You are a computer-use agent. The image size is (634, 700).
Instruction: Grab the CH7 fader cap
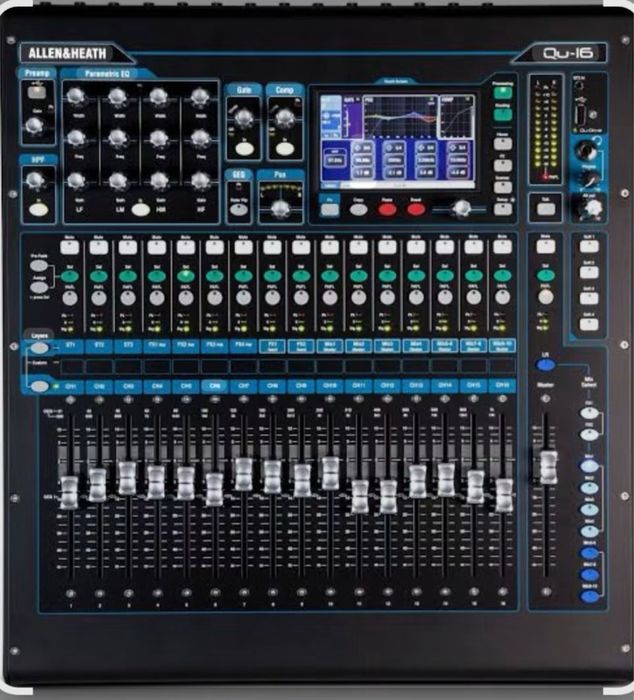244,474
